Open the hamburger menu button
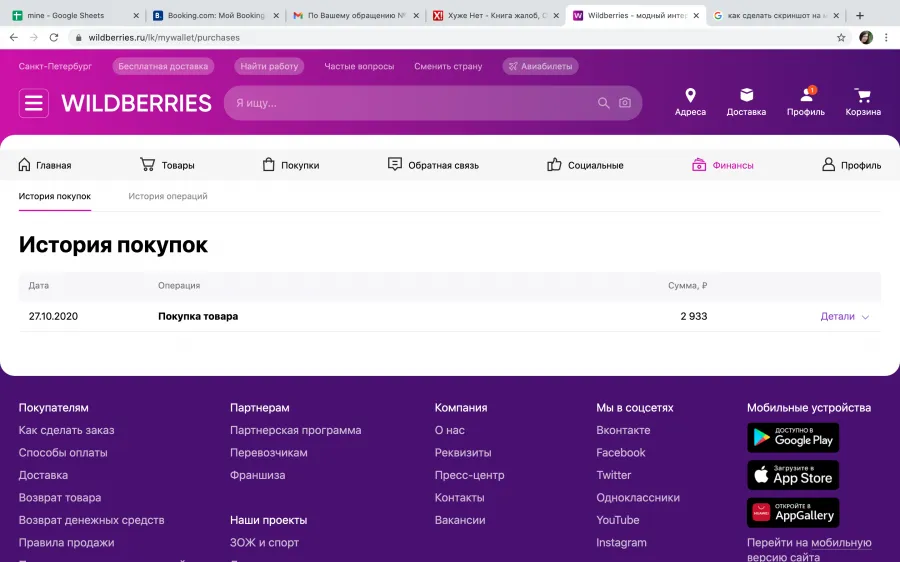 34,103
